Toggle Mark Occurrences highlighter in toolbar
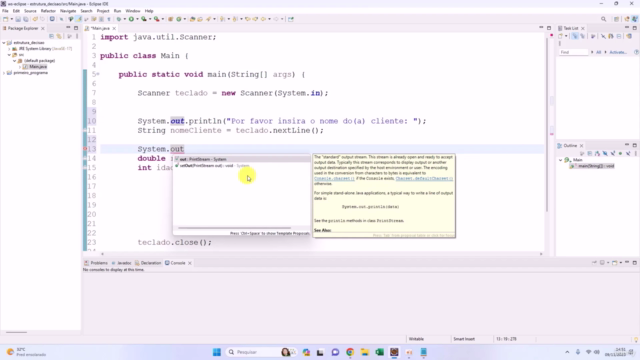 pyautogui.click(x=79, y=19)
